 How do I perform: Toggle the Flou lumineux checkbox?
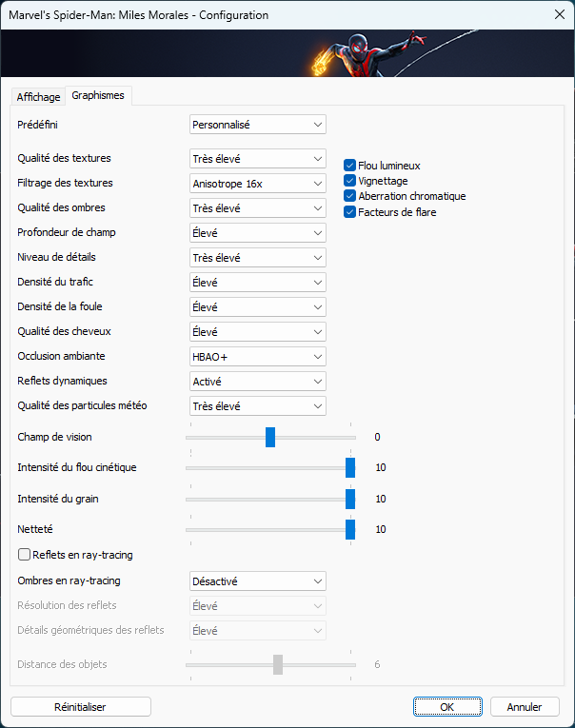coord(349,166)
